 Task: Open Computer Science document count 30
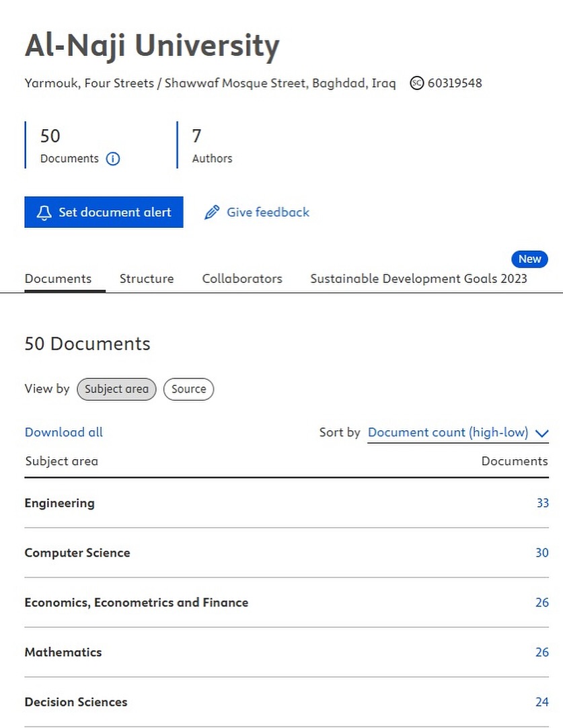coord(542,553)
